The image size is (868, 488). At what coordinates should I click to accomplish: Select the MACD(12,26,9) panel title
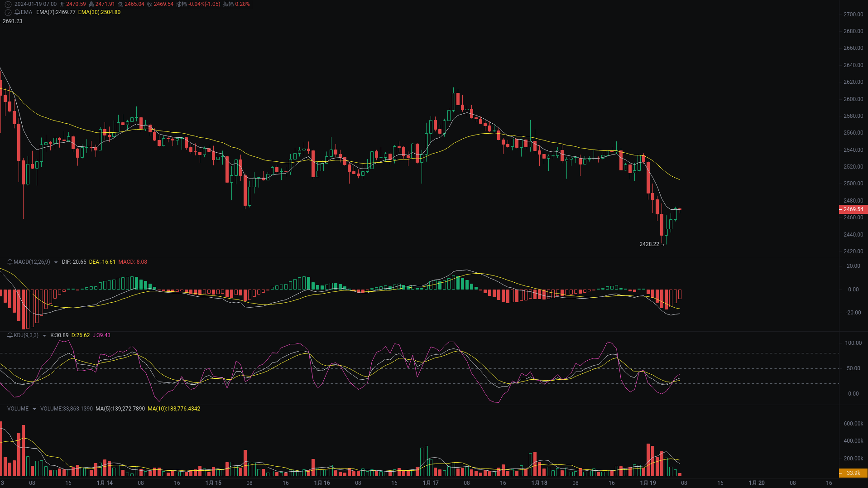(x=31, y=262)
